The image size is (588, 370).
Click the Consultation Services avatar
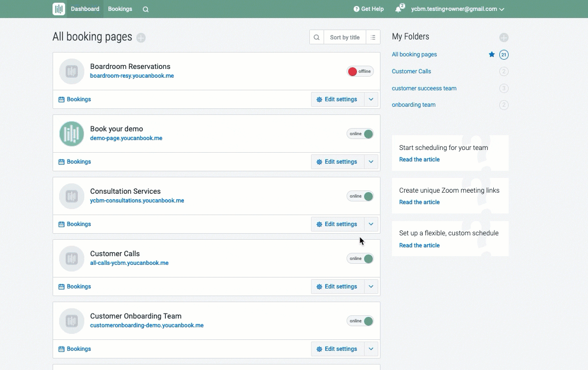tap(72, 196)
